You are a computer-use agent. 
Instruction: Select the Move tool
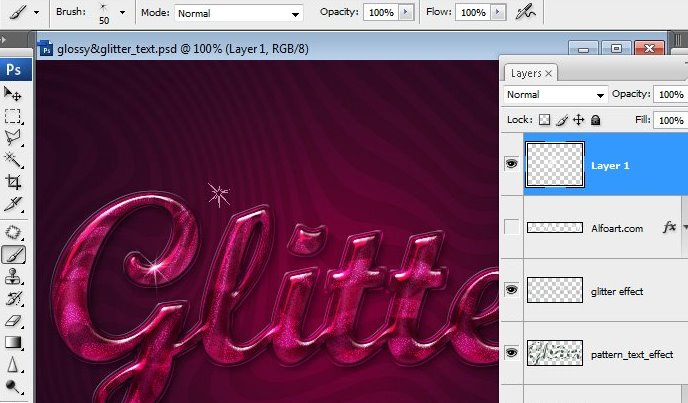(15, 94)
